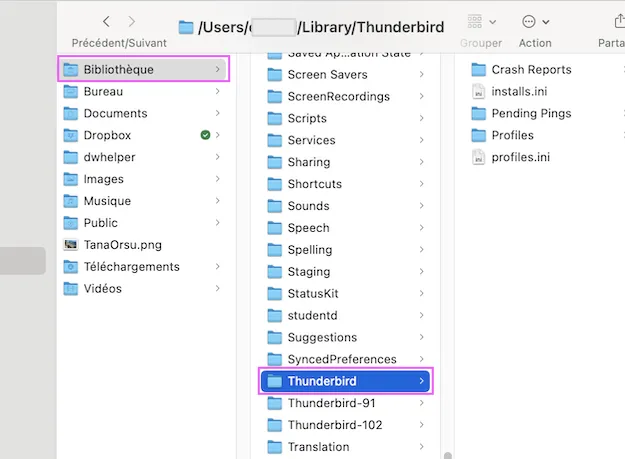The width and height of the screenshot is (625, 459).
Task: Click the Documents folder icon
Action: point(71,114)
